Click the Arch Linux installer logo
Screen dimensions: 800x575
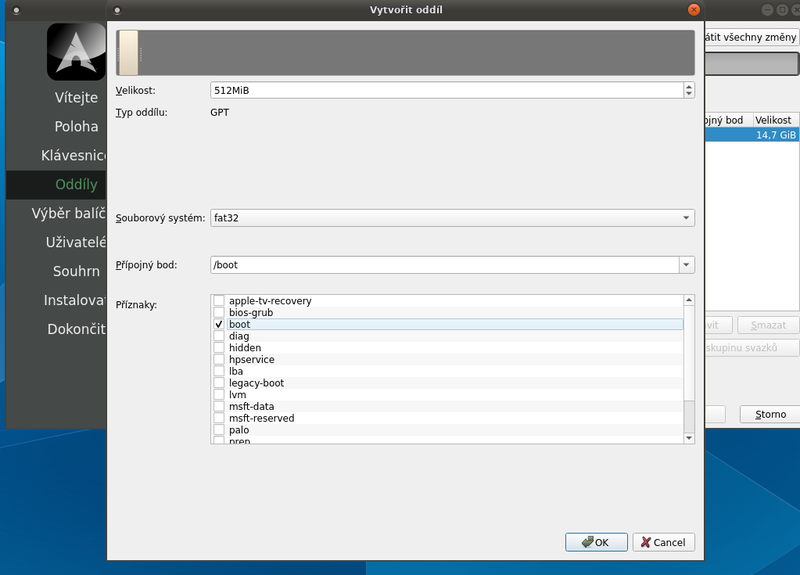pyautogui.click(x=76, y=52)
